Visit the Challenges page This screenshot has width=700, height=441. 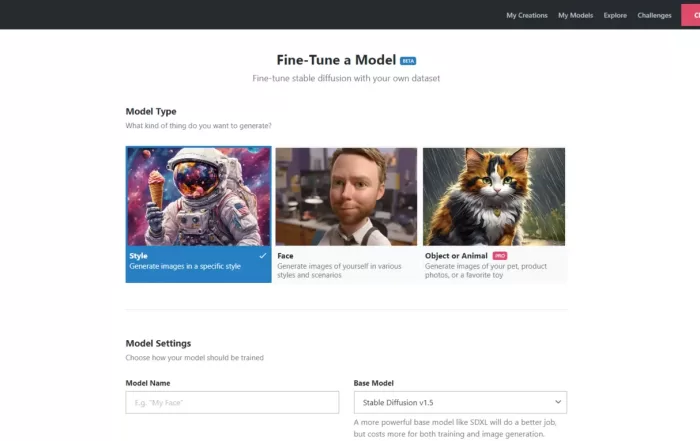point(654,15)
